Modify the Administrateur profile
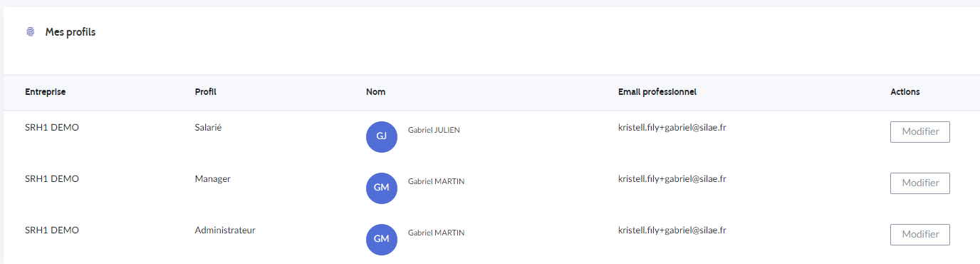This screenshot has width=980, height=264. pos(919,235)
